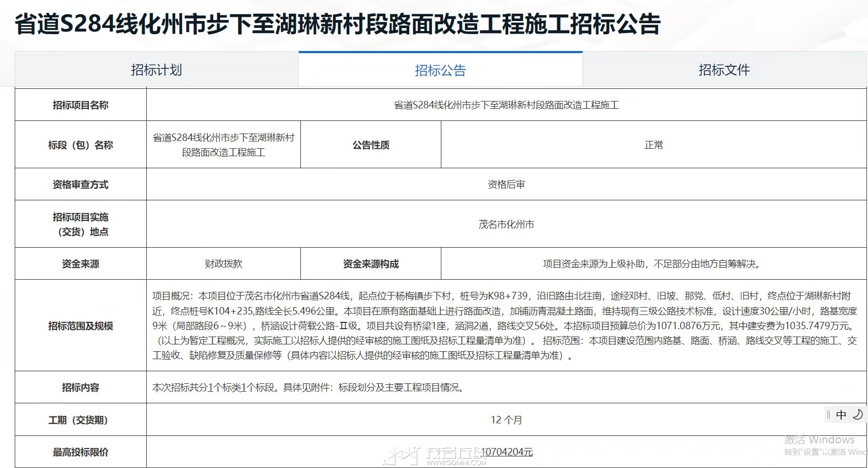Select the 招标文件 tab
Image resolution: width=868 pixels, height=468 pixels.
coord(724,69)
